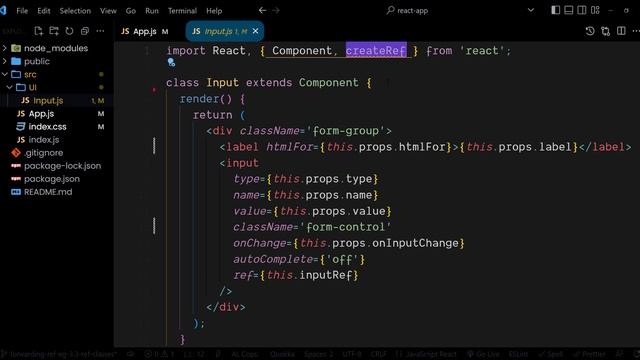
Task: Toggle the secondary side bar layout icon
Action: [582, 10]
